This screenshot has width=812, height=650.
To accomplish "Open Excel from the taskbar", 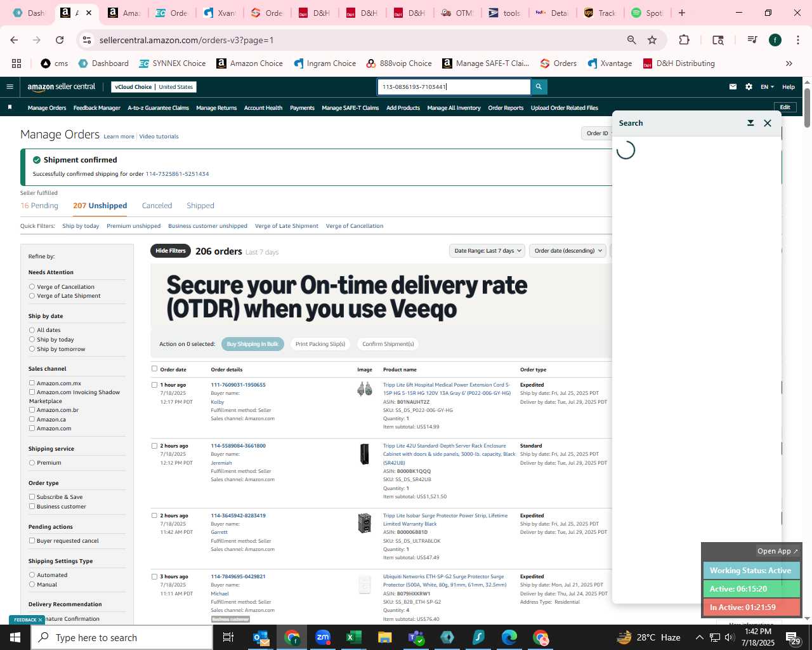I will click(354, 637).
